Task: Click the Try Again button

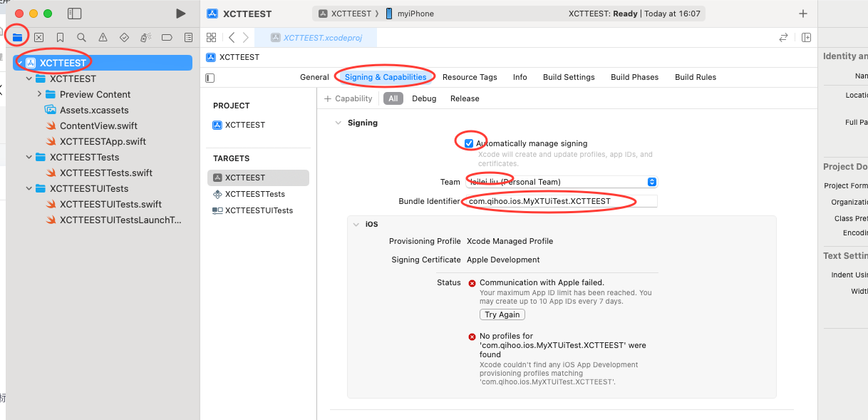Action: pyautogui.click(x=502, y=314)
